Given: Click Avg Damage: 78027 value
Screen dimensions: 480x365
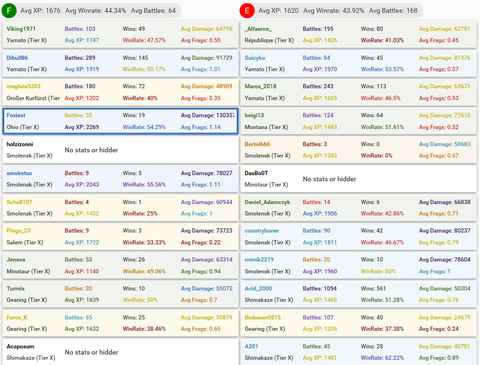Looking at the screenshot, I should [x=207, y=173].
